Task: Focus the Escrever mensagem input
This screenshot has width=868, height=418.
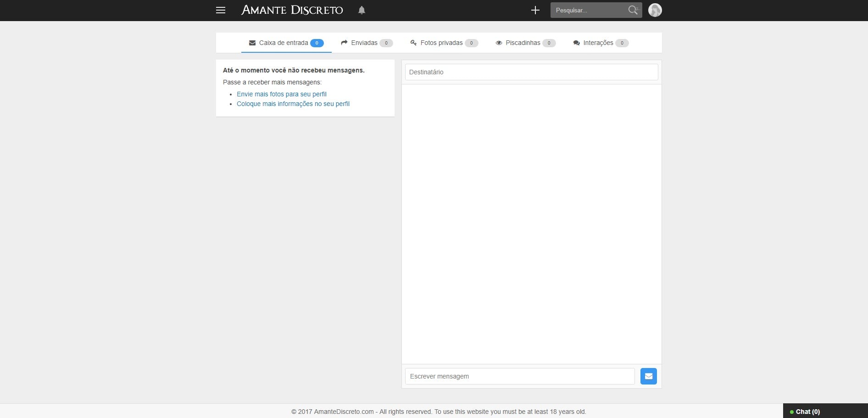Action: (x=520, y=376)
